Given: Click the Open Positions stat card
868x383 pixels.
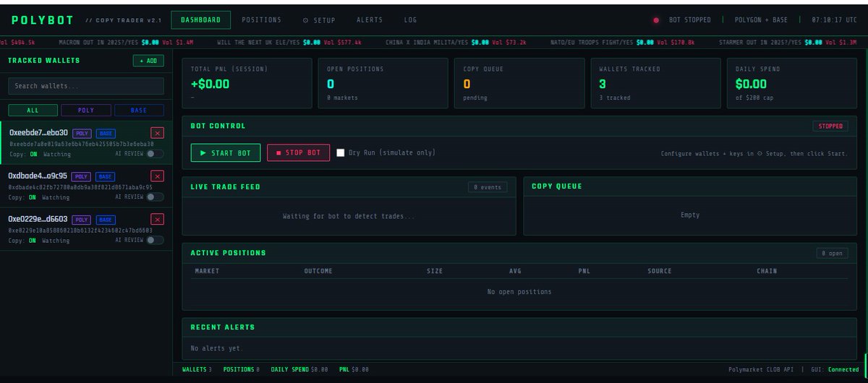Looking at the screenshot, I should click(383, 83).
